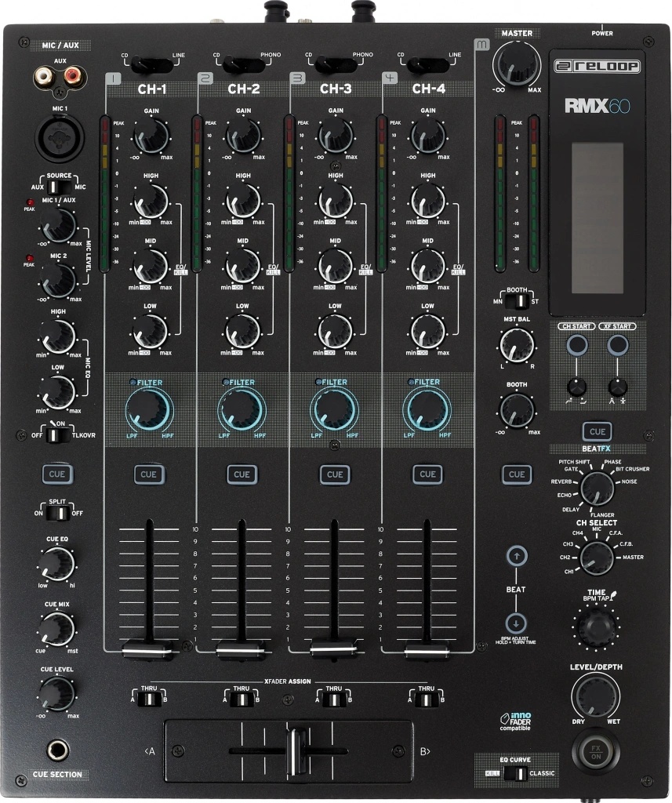
Task: Toggle the BOOTH MN/ST switch
Action: 517,301
